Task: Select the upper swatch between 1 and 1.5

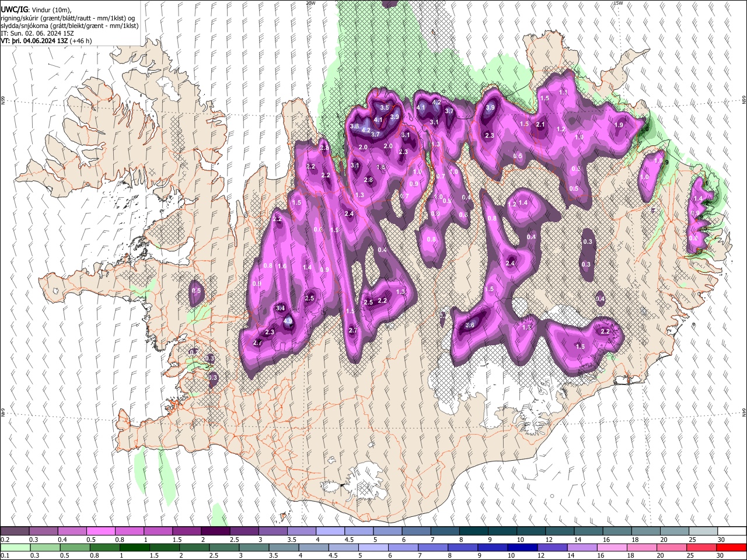Action: 158,531
